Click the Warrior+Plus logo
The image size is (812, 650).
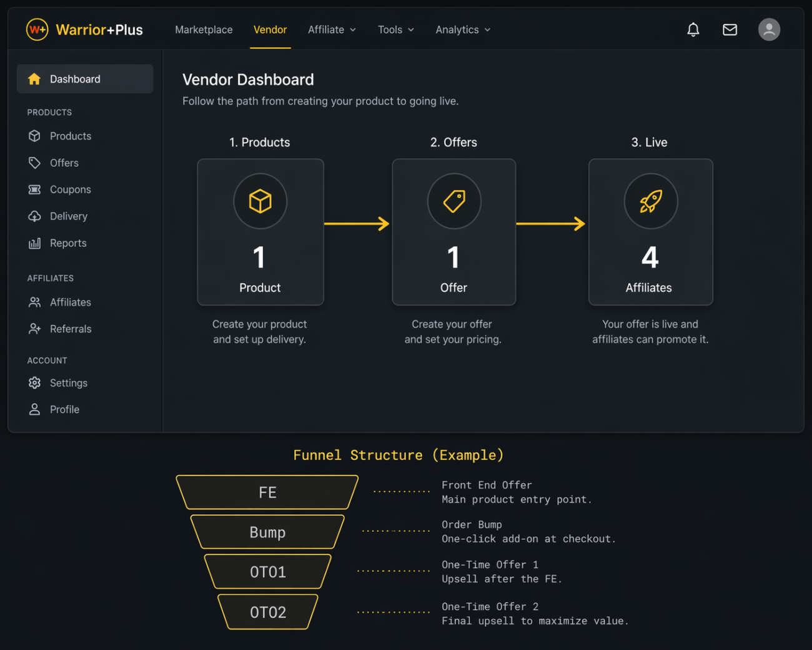pos(84,29)
